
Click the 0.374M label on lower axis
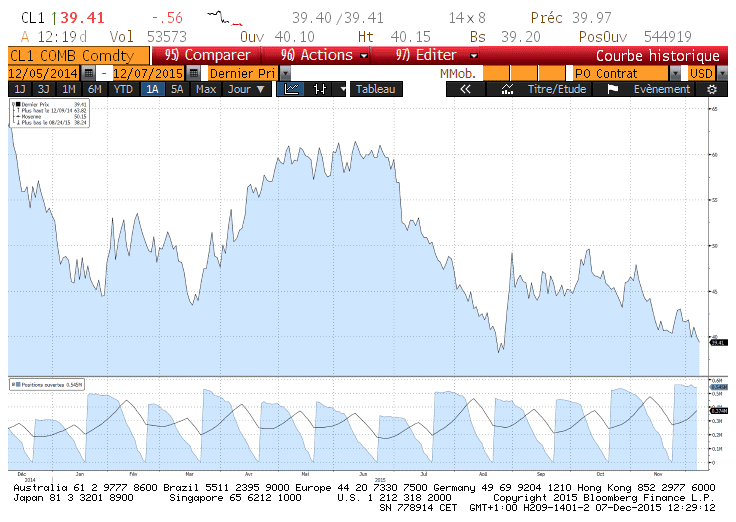click(x=719, y=411)
